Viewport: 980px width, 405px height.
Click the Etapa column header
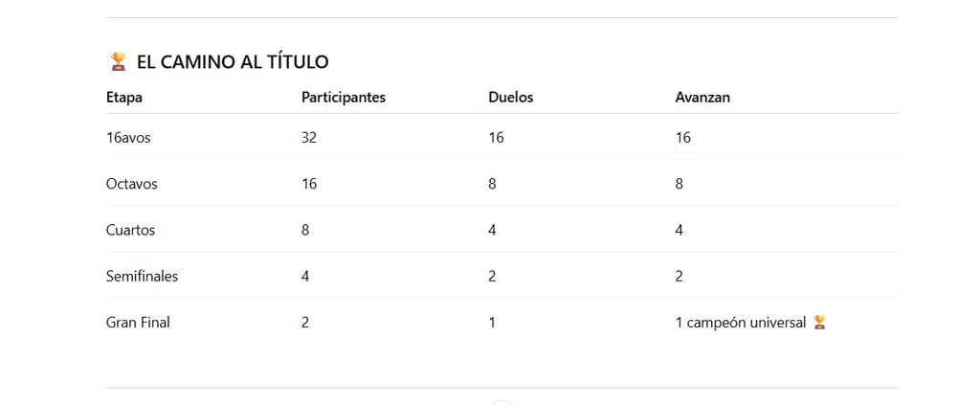click(124, 98)
